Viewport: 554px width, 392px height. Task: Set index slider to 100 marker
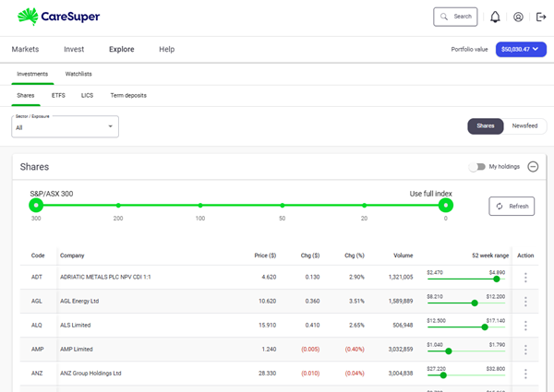200,205
